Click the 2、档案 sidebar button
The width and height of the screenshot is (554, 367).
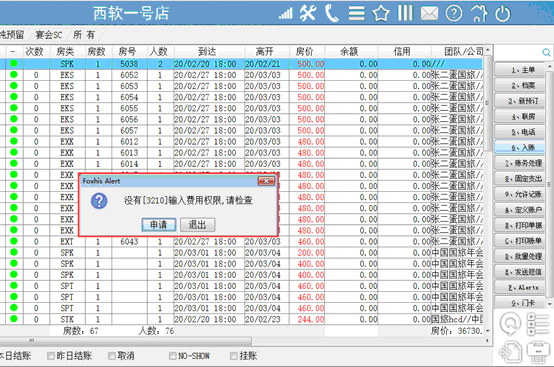click(520, 85)
